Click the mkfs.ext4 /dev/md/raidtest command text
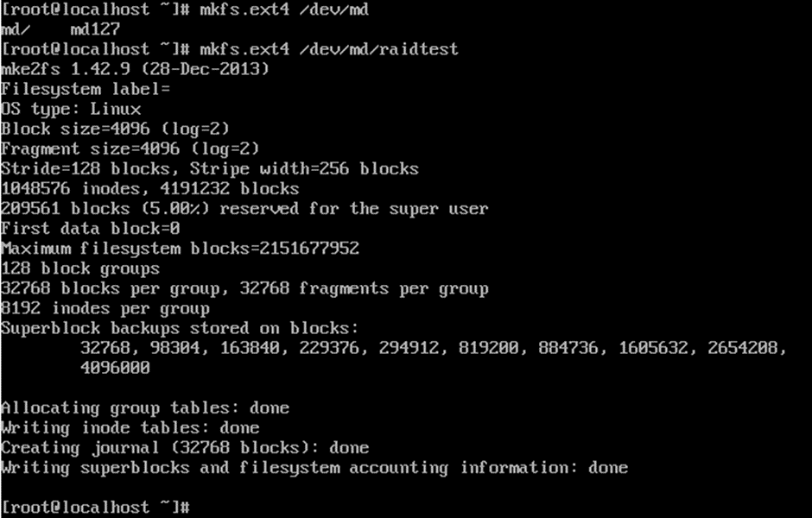The width and height of the screenshot is (812, 518). pos(329,49)
